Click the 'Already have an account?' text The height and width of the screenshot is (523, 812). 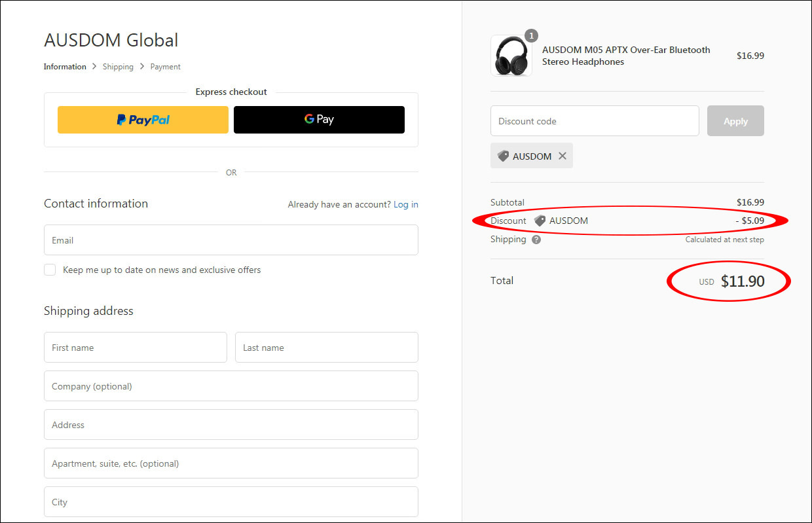click(x=339, y=205)
